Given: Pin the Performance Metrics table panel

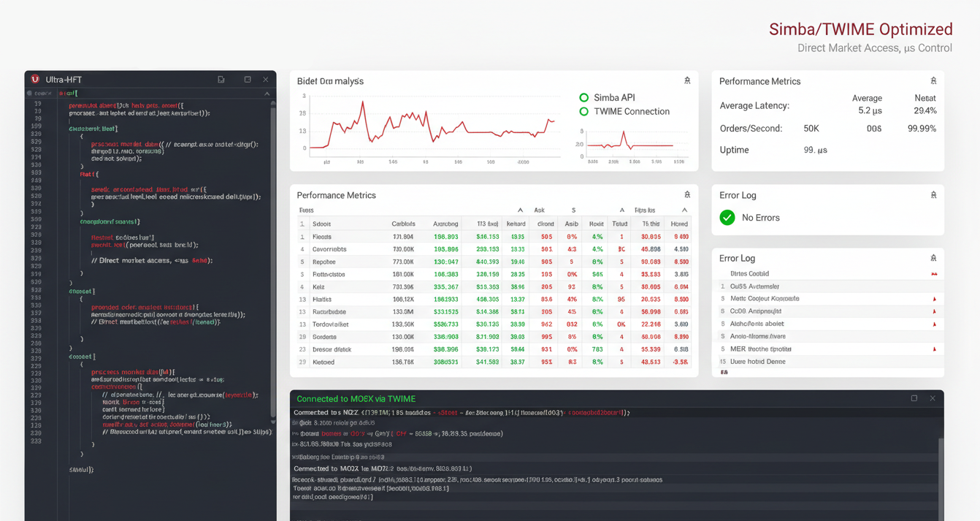Looking at the screenshot, I should (687, 195).
